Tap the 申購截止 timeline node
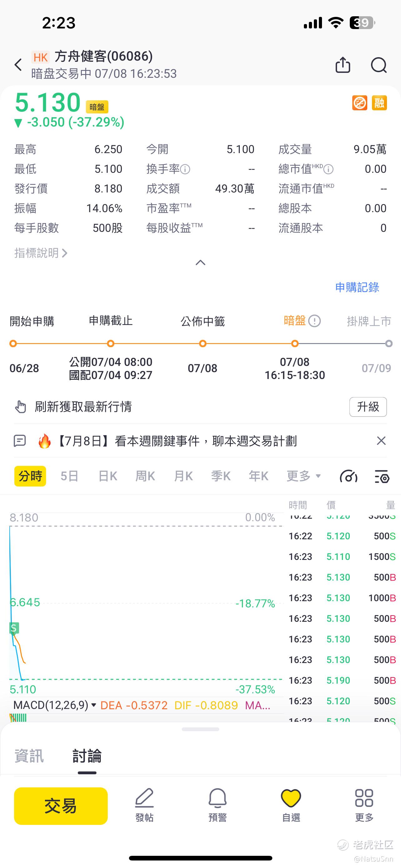The width and height of the screenshot is (401, 868). [111, 344]
